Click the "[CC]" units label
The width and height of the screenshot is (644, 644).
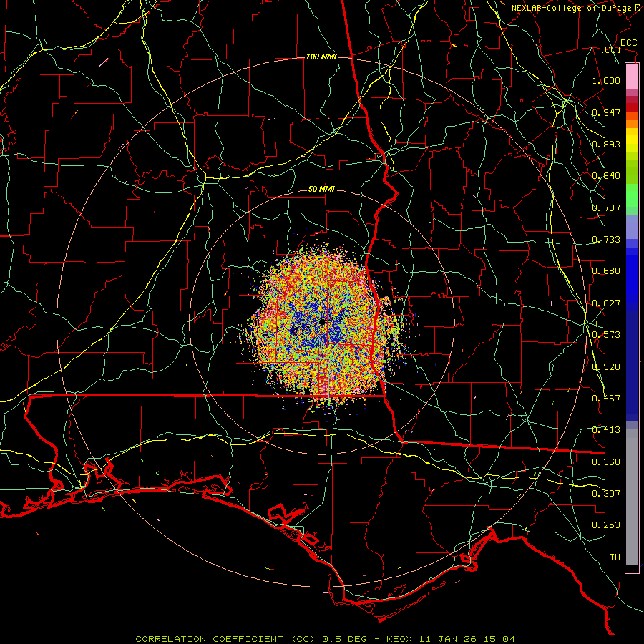pos(610,49)
